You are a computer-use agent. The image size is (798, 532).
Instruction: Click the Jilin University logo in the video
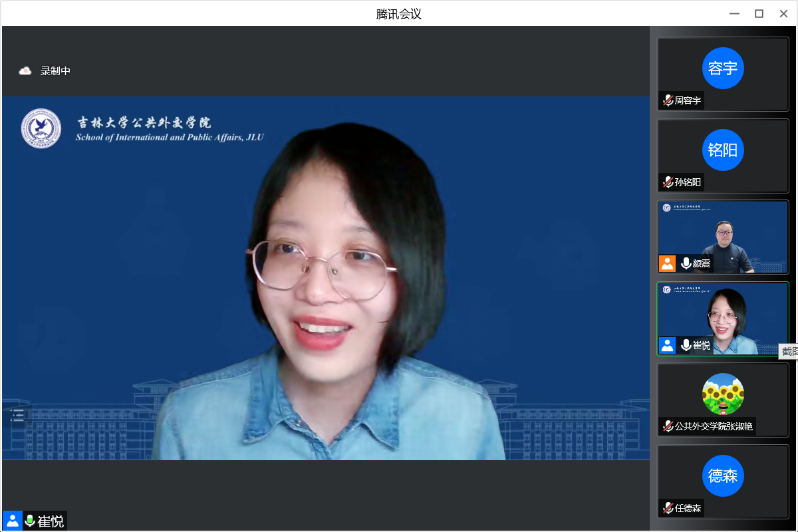click(41, 128)
